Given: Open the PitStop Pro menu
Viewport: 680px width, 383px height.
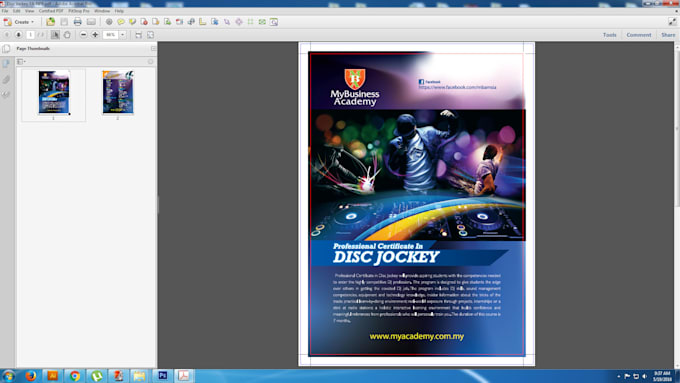Looking at the screenshot, I should pyautogui.click(x=78, y=11).
